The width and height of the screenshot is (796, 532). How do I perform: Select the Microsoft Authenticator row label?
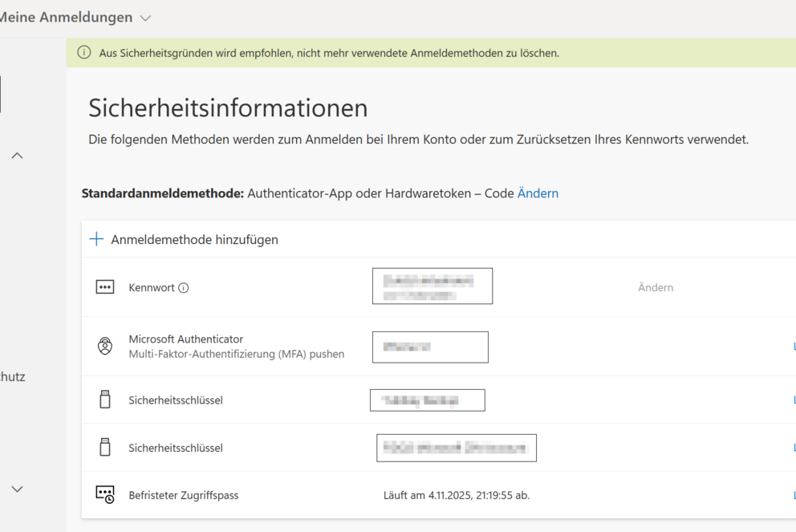pyautogui.click(x=185, y=339)
